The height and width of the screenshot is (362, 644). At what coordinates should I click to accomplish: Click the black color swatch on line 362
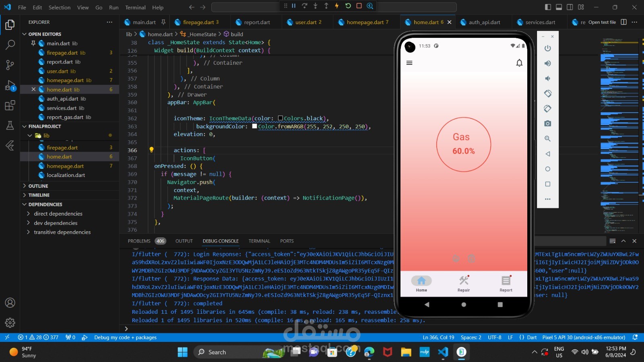pyautogui.click(x=281, y=118)
